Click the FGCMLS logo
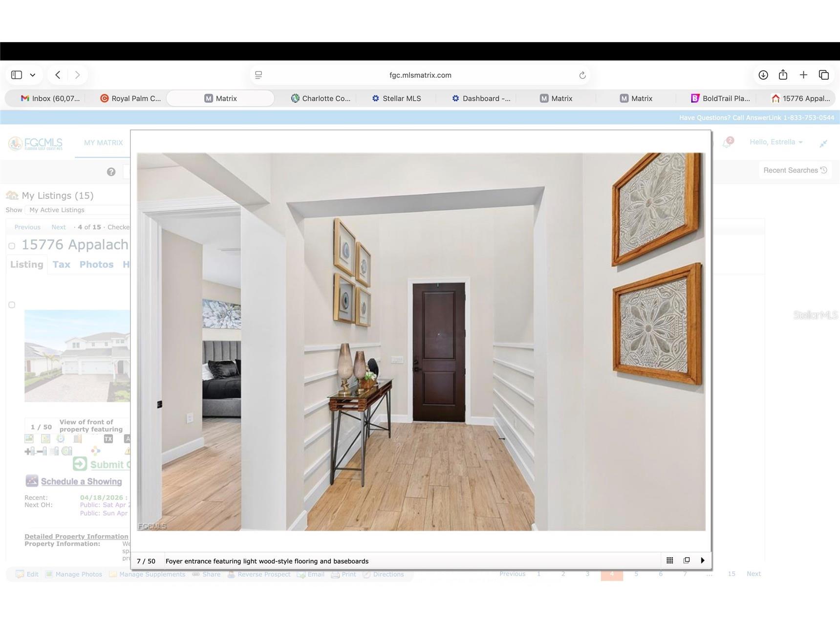The width and height of the screenshot is (840, 630). (36, 143)
